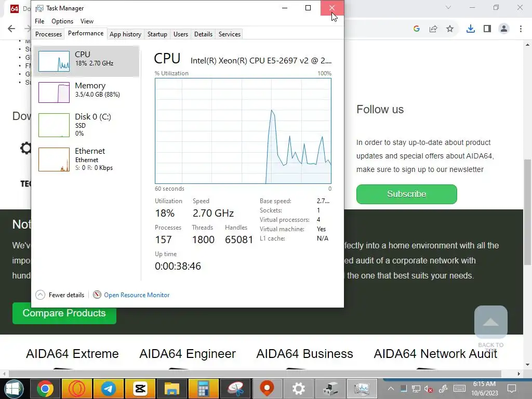The image size is (532, 399).
Task: Open the notification center icon
Action: (512, 389)
